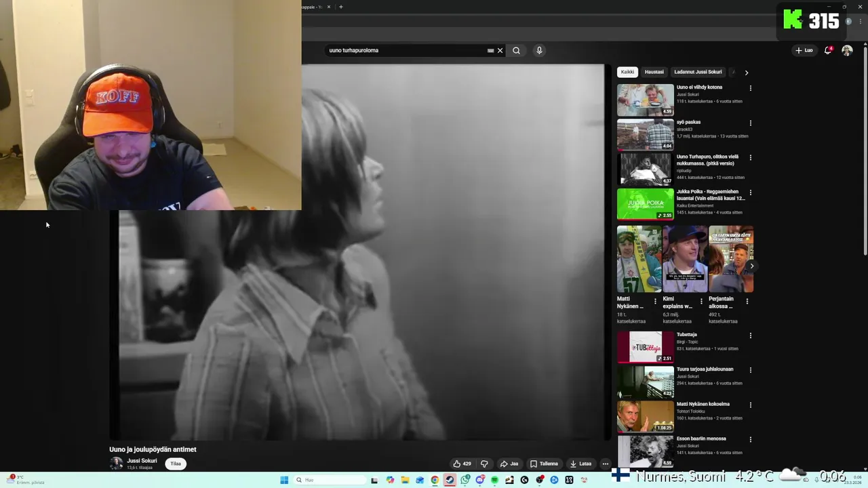Open the Perjantain alkossa short

[731, 259]
